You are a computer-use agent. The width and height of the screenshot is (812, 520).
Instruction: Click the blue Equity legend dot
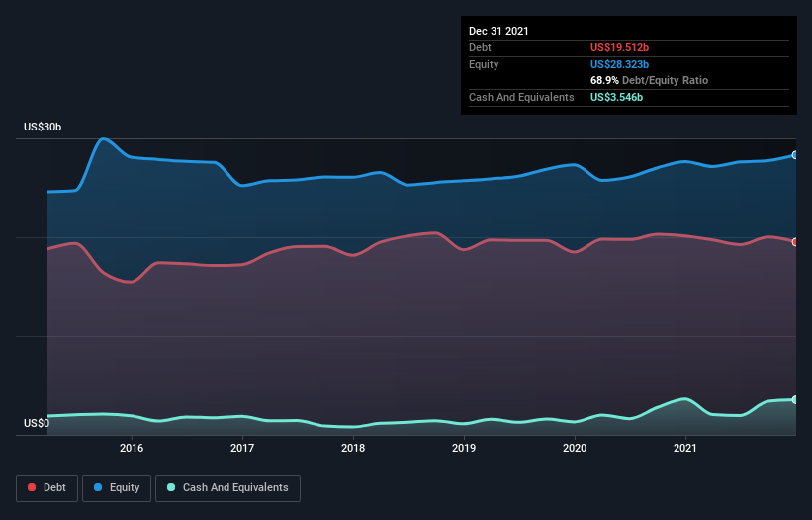(x=98, y=487)
